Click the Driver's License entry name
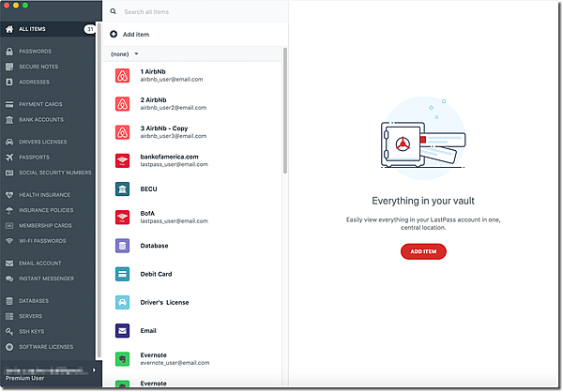The image size is (563, 392). pyautogui.click(x=164, y=303)
